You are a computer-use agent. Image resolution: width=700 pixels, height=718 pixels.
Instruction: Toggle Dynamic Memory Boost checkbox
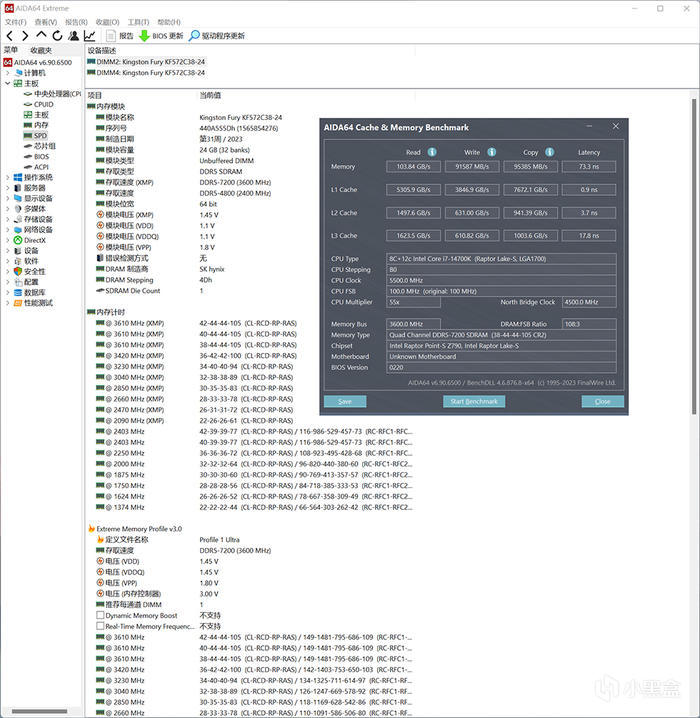coord(100,615)
